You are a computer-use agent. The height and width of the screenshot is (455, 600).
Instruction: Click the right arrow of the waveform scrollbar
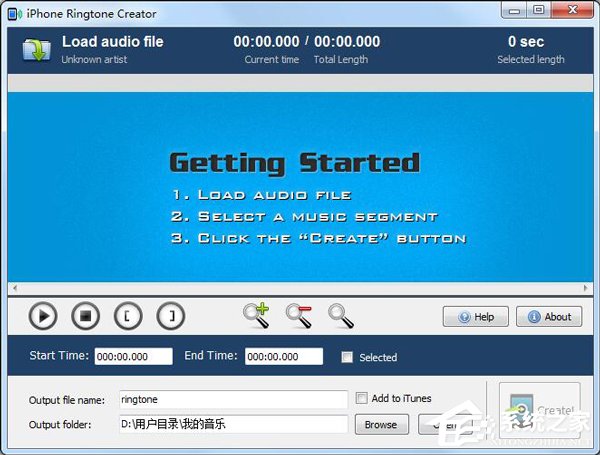(x=585, y=288)
